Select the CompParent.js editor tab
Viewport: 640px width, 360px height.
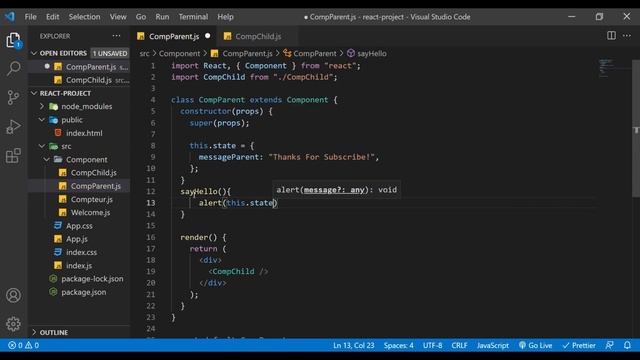click(x=174, y=36)
